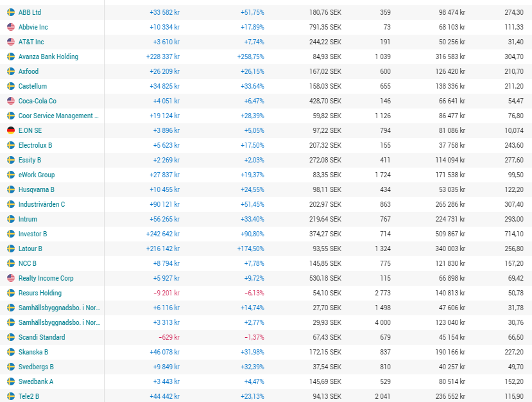532x402 pixels.
Task: Click the flag icon beside Intrum
Action: coord(11,219)
